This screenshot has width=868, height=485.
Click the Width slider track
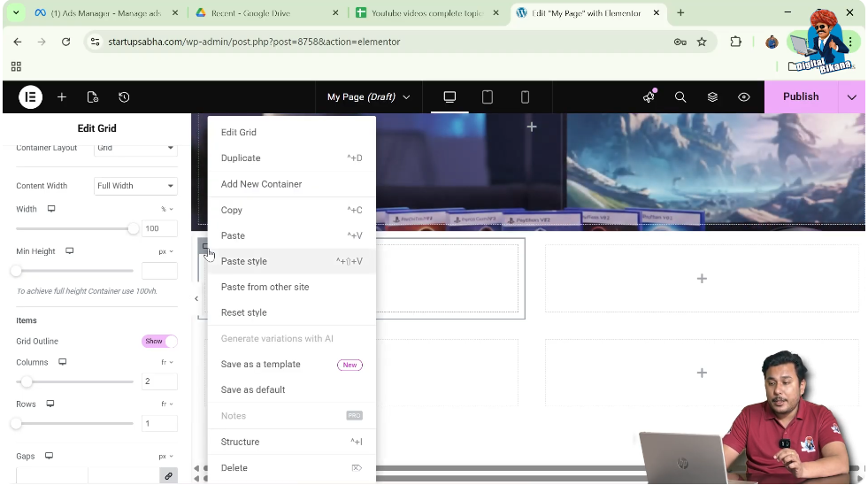[74, 228]
